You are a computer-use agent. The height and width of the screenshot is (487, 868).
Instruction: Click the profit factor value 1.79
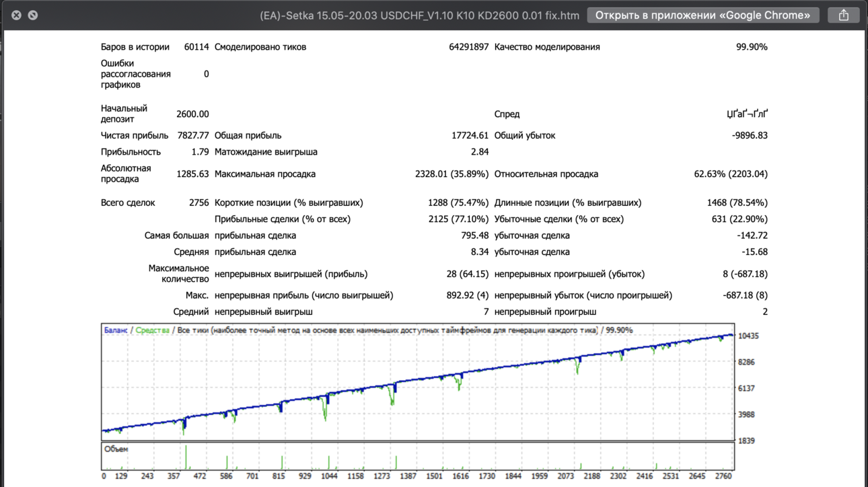[200, 152]
